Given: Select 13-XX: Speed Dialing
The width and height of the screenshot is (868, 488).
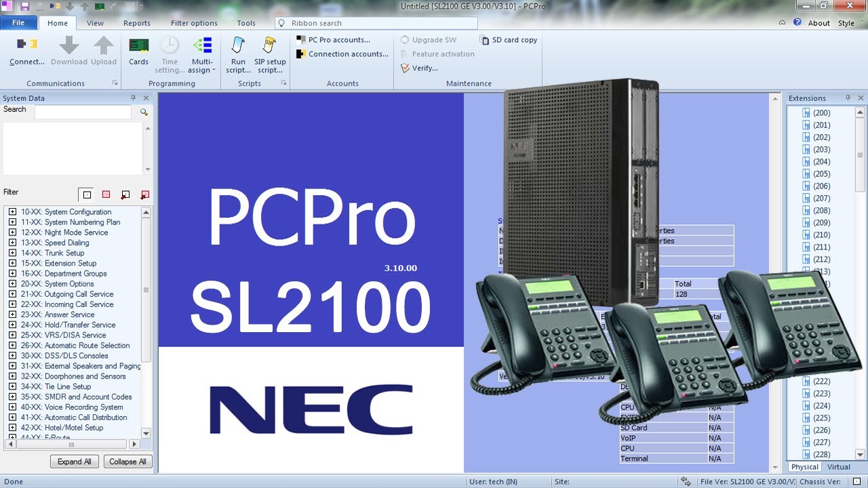Looking at the screenshot, I should coord(55,243).
